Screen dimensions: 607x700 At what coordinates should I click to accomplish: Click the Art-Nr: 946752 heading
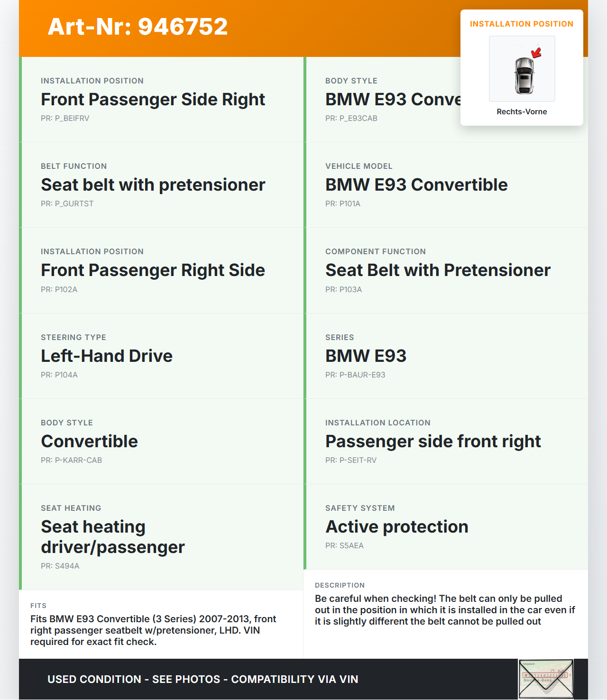[138, 27]
